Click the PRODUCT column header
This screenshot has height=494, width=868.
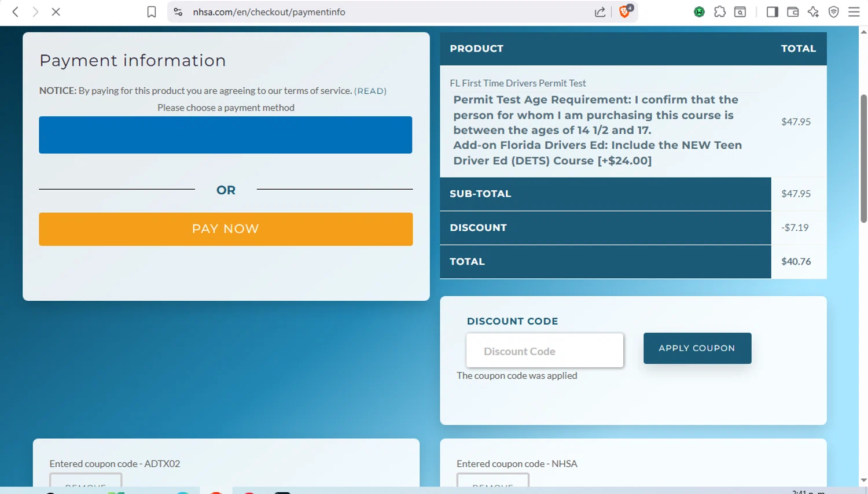(x=476, y=49)
